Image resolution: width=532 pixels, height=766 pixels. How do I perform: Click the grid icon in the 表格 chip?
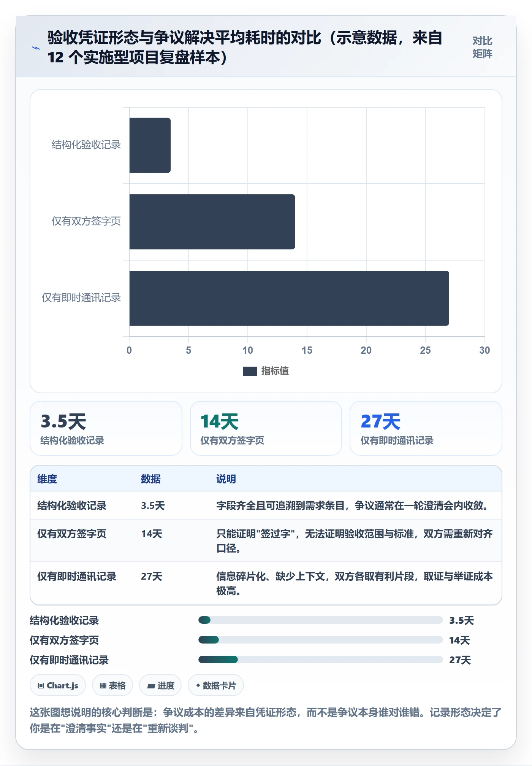click(103, 686)
